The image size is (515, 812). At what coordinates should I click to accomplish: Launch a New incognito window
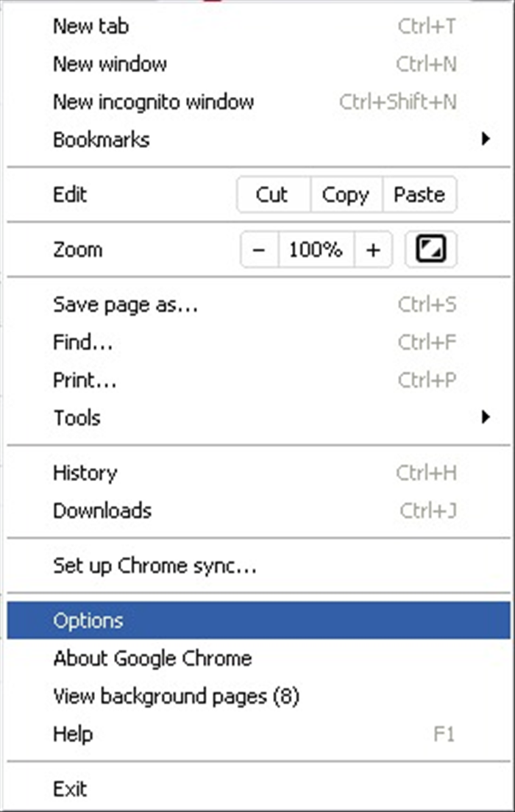point(258,101)
